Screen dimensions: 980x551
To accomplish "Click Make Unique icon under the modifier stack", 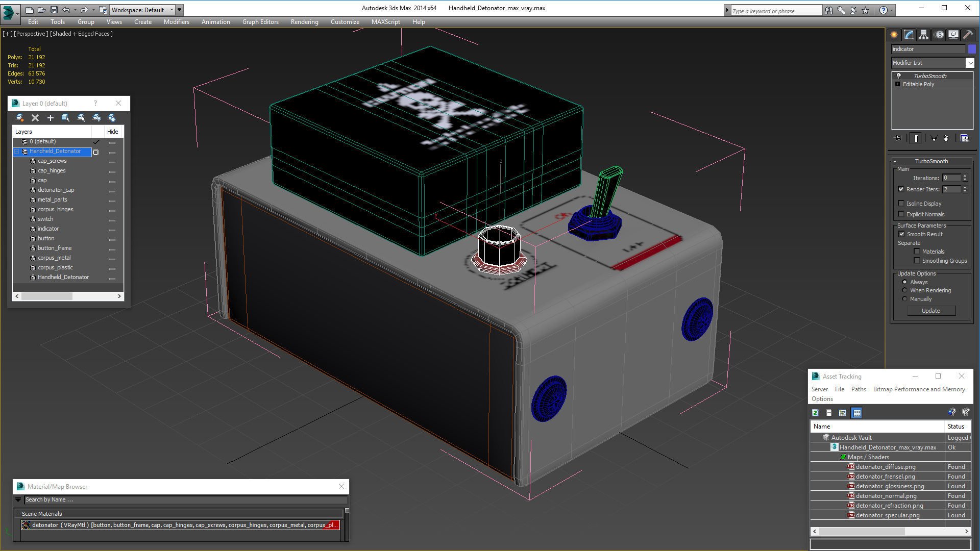I will (934, 138).
